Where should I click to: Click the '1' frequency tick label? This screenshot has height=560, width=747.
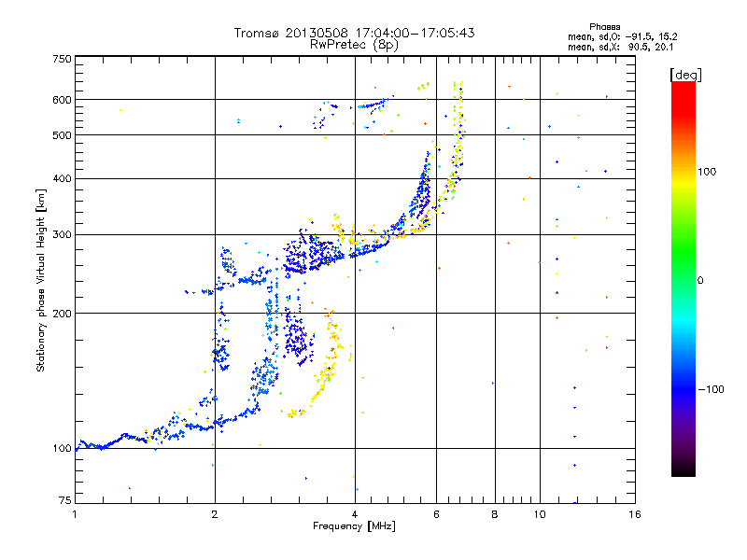point(75,514)
